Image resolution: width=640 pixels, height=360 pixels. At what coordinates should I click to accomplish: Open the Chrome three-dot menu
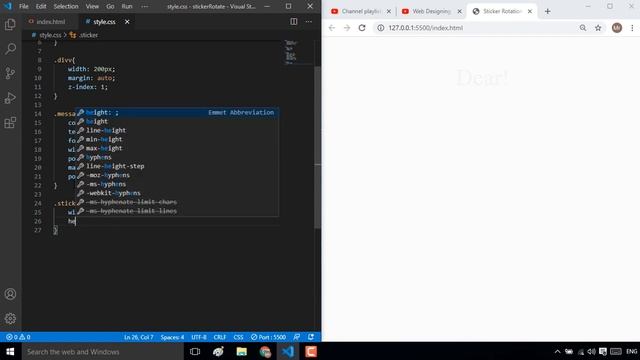[x=632, y=28]
